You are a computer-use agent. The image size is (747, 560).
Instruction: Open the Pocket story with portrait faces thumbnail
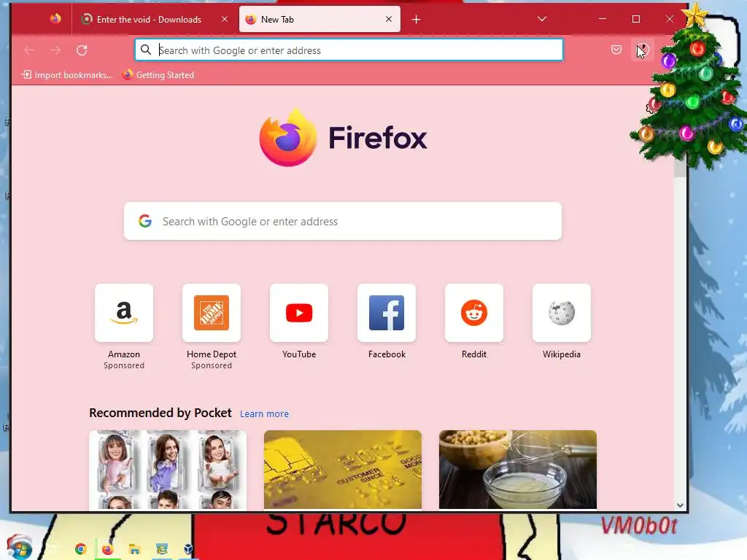[x=168, y=470]
